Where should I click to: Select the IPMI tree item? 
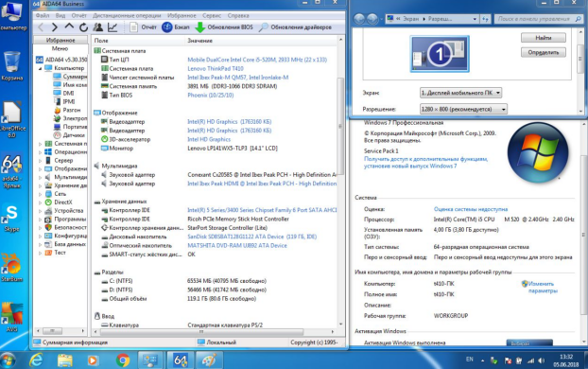point(64,101)
